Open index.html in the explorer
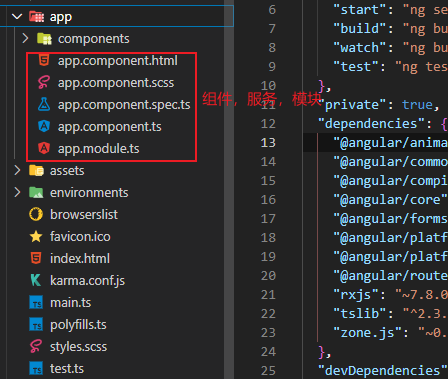The height and width of the screenshot is (379, 448). (80, 259)
